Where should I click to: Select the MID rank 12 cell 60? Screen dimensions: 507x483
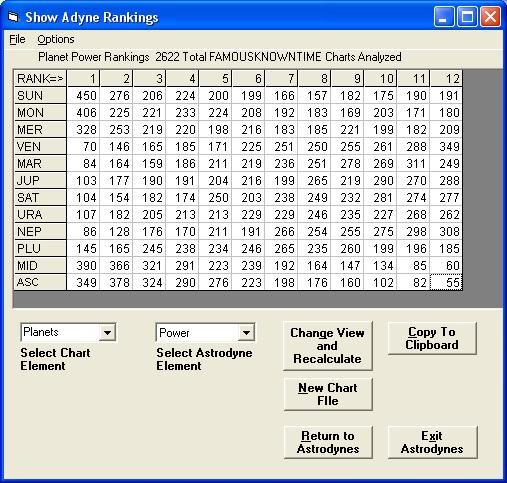pos(446,266)
